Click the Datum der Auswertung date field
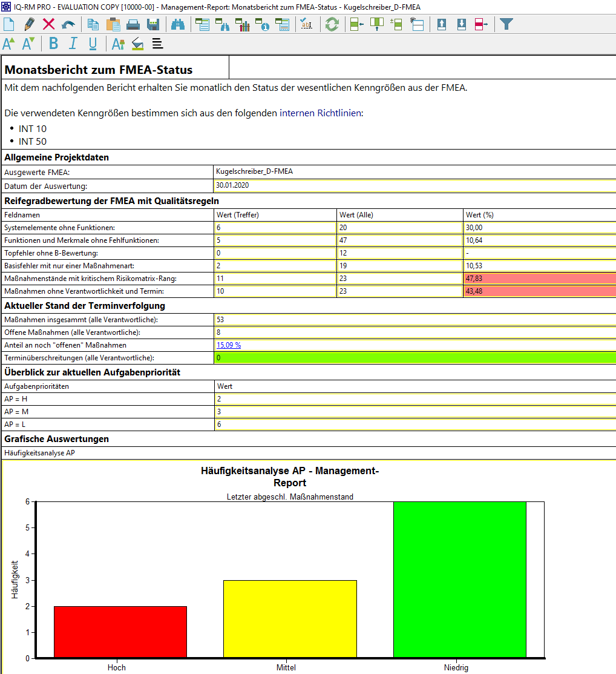 (415, 185)
